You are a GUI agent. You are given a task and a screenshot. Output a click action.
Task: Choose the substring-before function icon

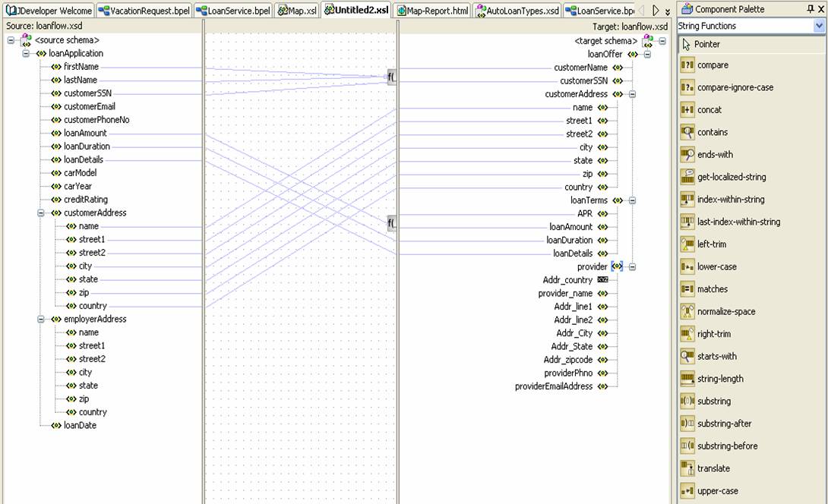coord(687,446)
